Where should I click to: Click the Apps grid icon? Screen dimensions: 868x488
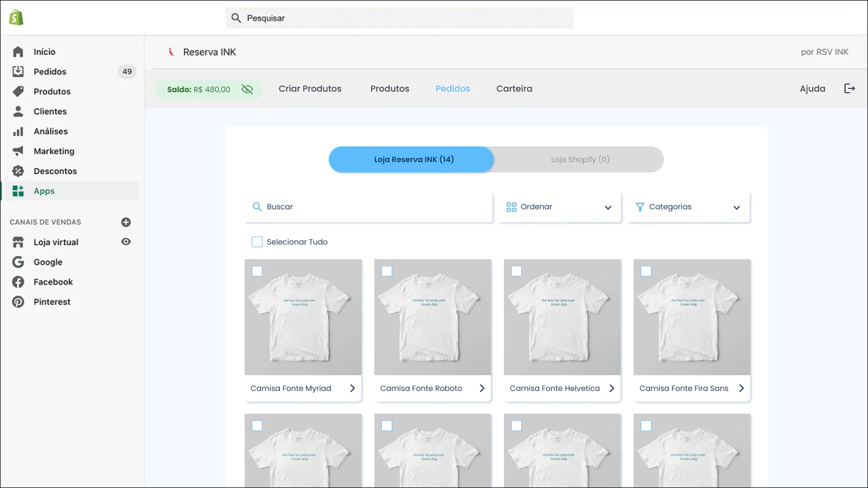(18, 191)
